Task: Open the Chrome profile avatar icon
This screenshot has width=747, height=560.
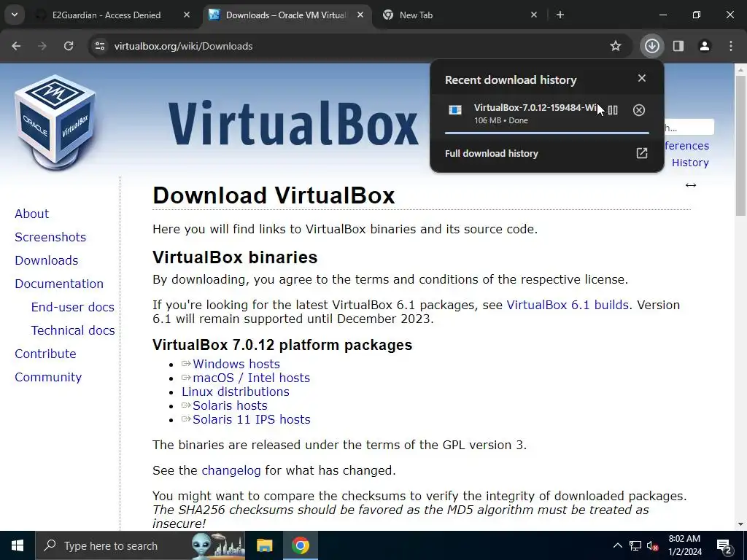Action: (705, 46)
